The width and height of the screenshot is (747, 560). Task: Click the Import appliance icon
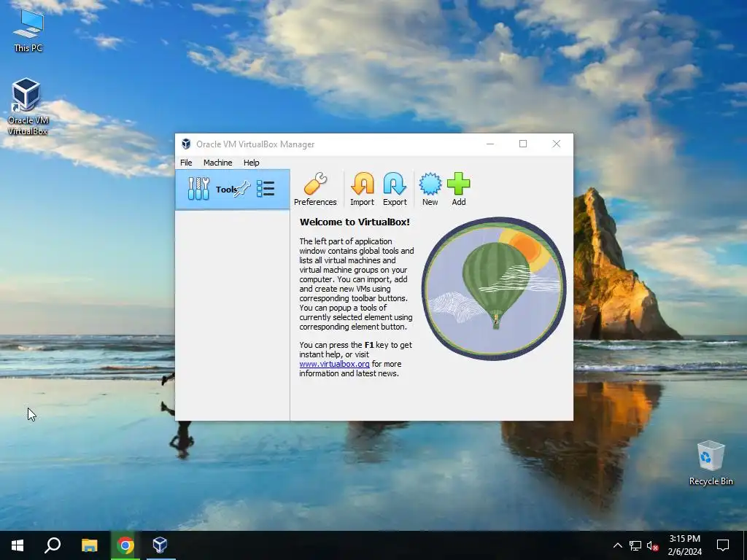[362, 189]
